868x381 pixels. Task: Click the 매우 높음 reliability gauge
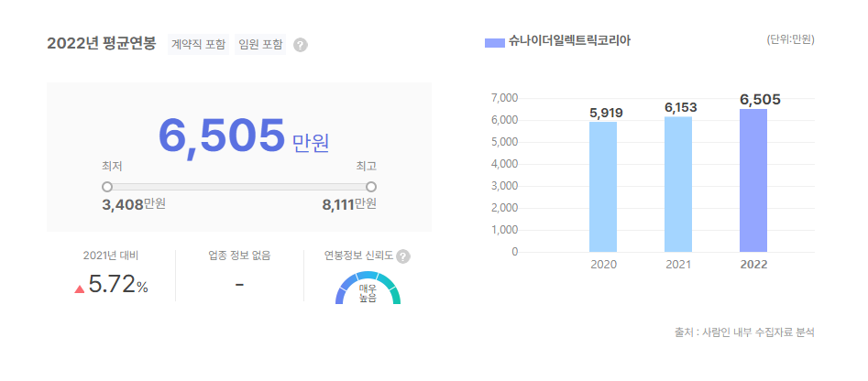(368, 288)
